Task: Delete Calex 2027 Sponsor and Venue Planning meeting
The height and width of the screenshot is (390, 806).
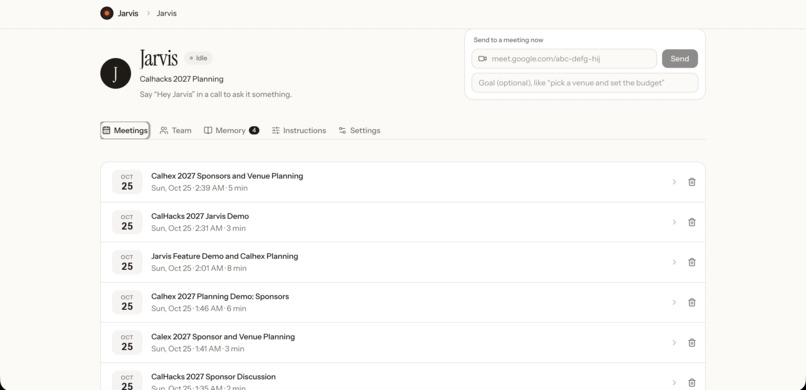Action: [x=692, y=343]
